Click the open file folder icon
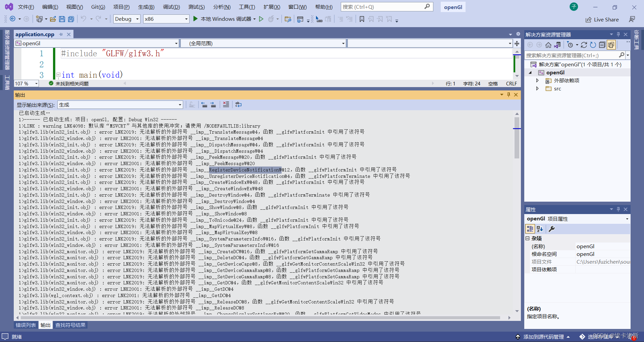The image size is (644, 342). 53,19
